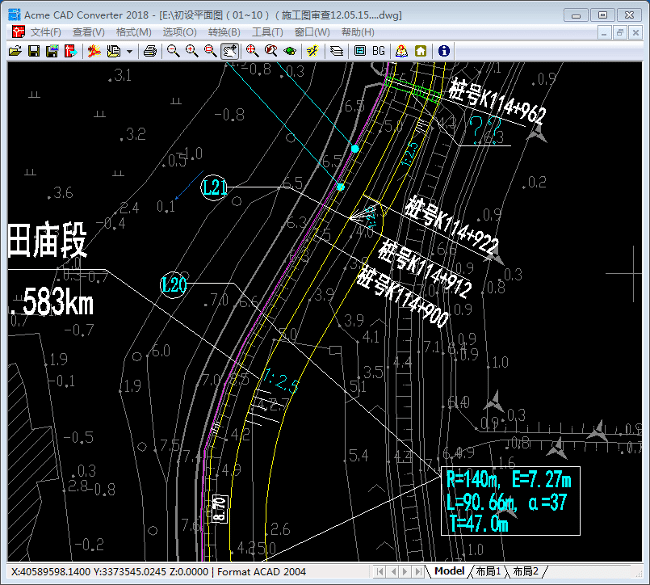Open the 文件(F) menu
The height and width of the screenshot is (585, 650).
click(46, 32)
